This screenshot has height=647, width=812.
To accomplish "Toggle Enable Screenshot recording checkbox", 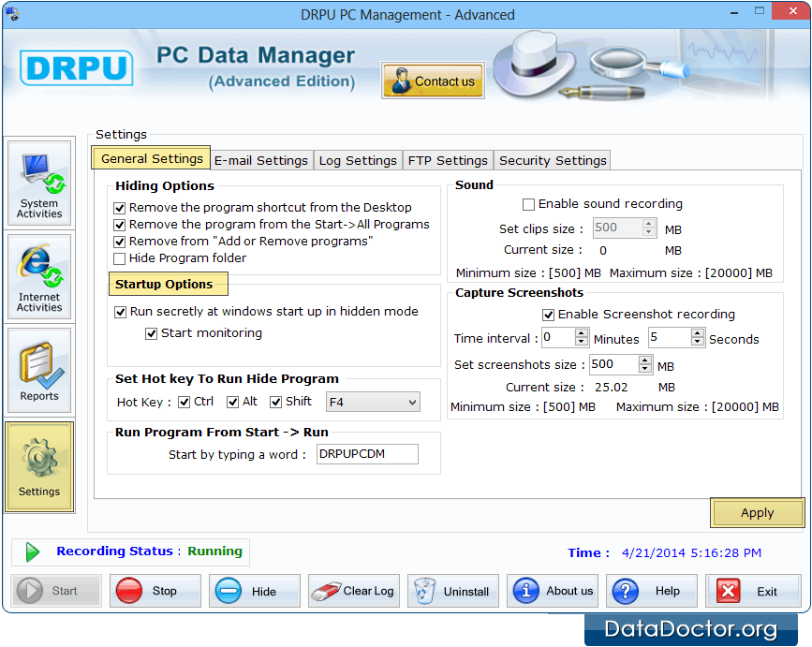I will [x=549, y=315].
